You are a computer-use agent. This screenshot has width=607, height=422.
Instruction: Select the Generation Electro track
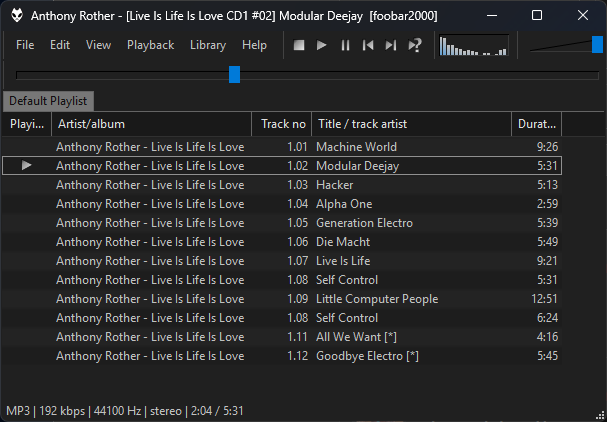point(282,223)
